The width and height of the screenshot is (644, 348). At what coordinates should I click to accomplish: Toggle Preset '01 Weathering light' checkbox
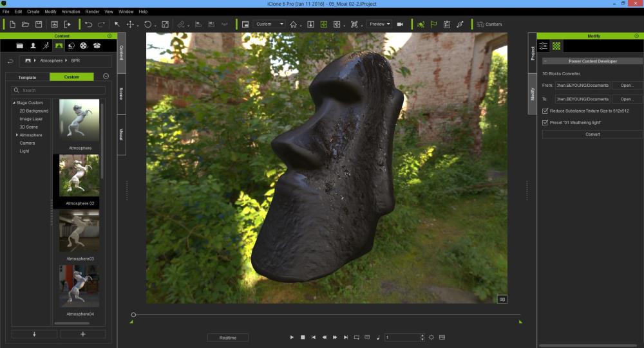(x=545, y=122)
